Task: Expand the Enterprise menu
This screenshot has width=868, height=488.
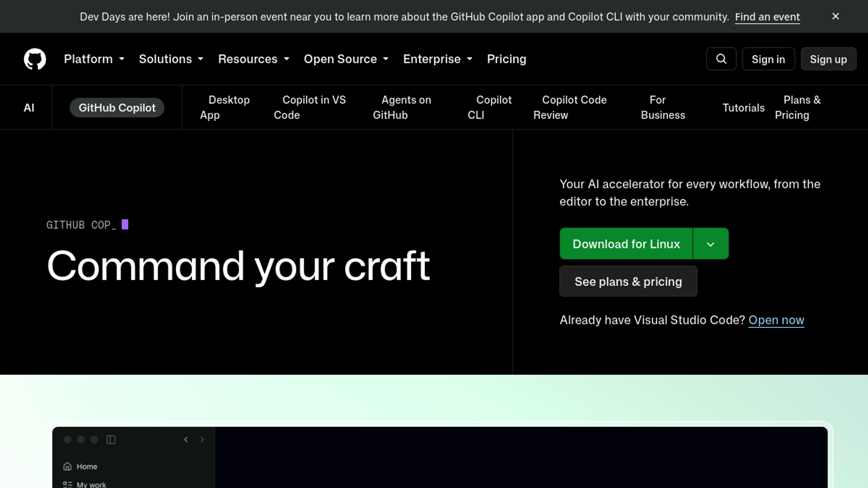Action: 438,59
